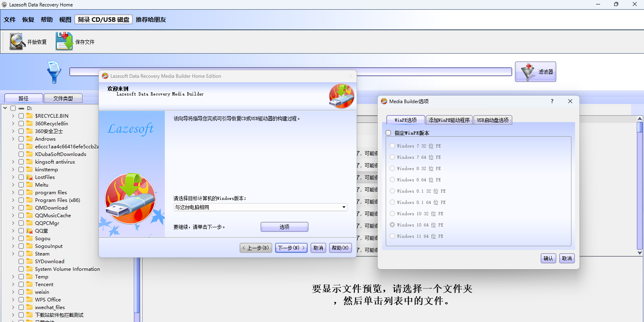This screenshot has width=644, height=322.
Task: Click the Media Builder选项 title icon
Action: coord(384,101)
